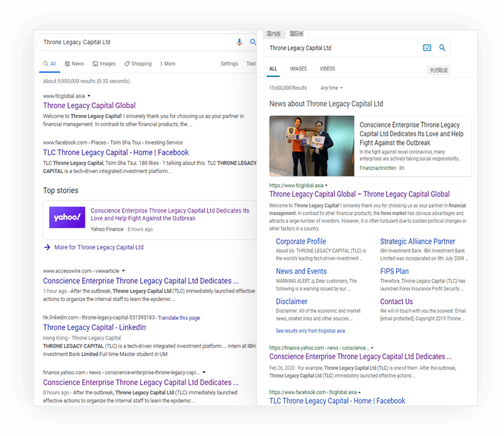
Task: Click the Bing keyboard icon in search box
Action: pos(427,48)
